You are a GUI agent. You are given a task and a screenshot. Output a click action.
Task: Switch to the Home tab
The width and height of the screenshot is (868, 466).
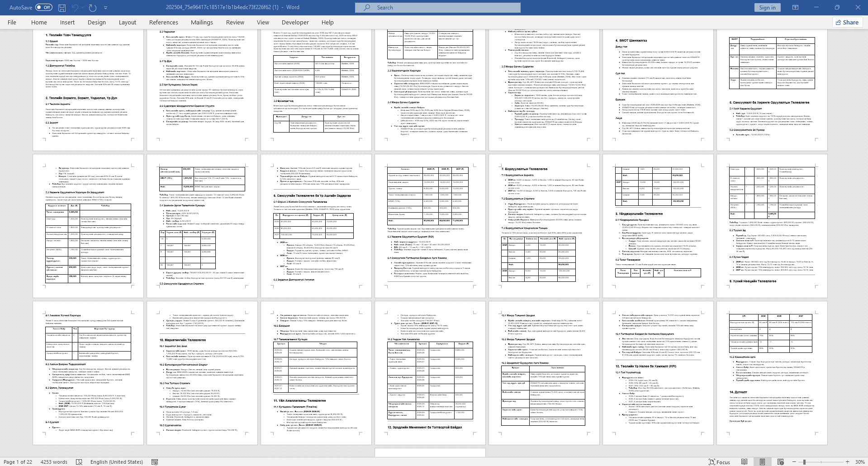[x=39, y=22]
